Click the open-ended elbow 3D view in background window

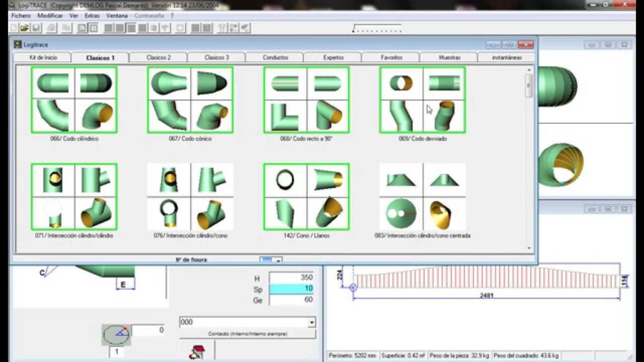click(561, 164)
